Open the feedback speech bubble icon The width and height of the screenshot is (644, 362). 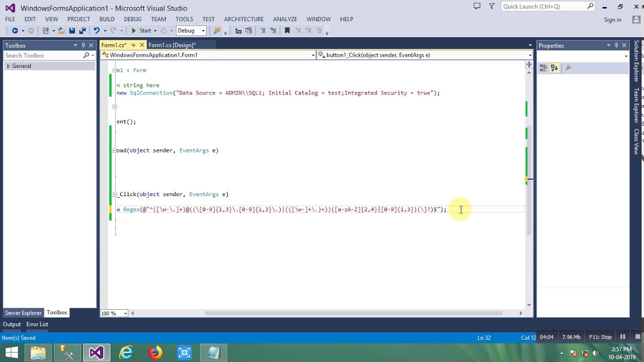coord(477,6)
